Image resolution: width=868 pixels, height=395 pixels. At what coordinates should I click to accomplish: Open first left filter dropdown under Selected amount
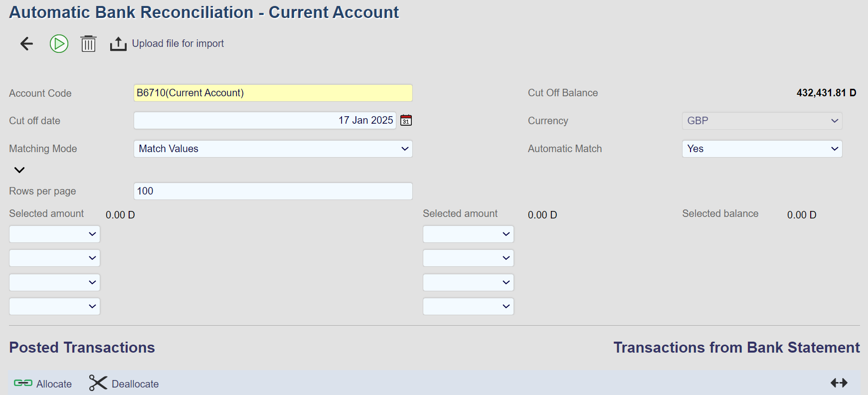[54, 234]
